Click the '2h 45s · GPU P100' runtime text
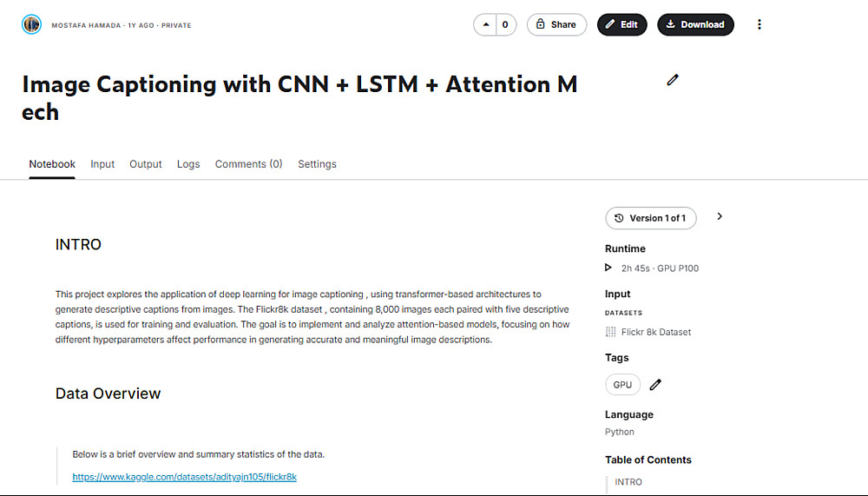Image resolution: width=868 pixels, height=496 pixels. [x=660, y=268]
